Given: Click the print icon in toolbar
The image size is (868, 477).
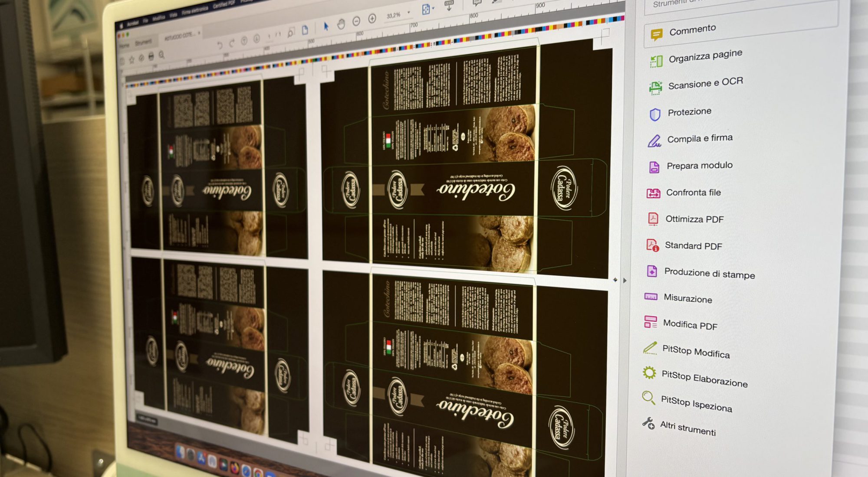Looking at the screenshot, I should pos(151,56).
